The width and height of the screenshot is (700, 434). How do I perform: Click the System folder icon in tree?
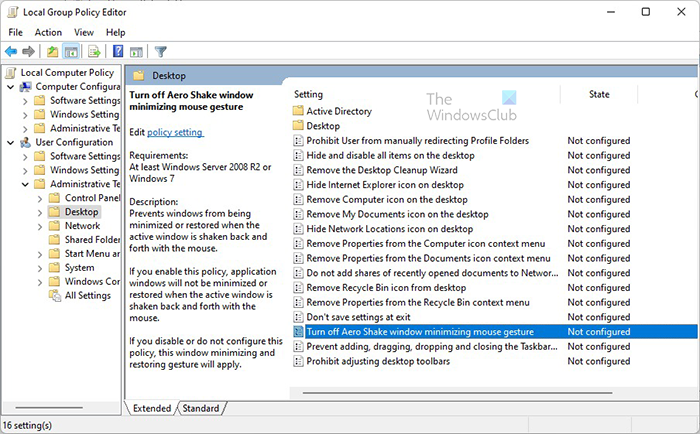(x=54, y=268)
